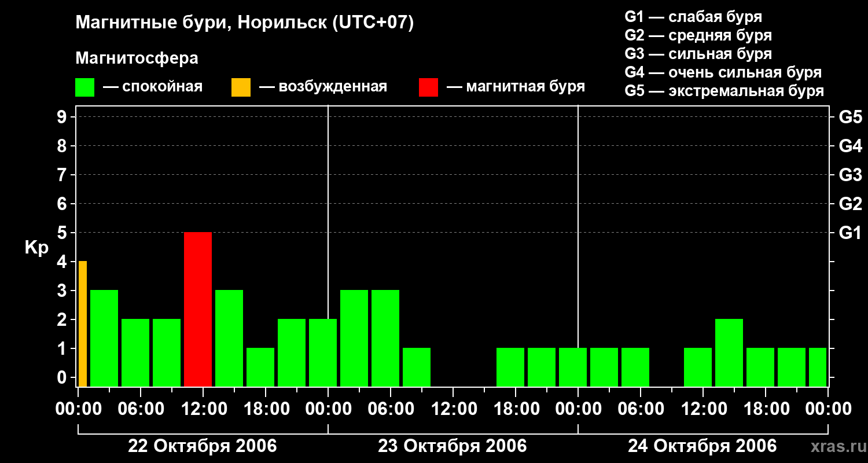
Task: Click the Kp axis value 4
Action: tap(63, 262)
